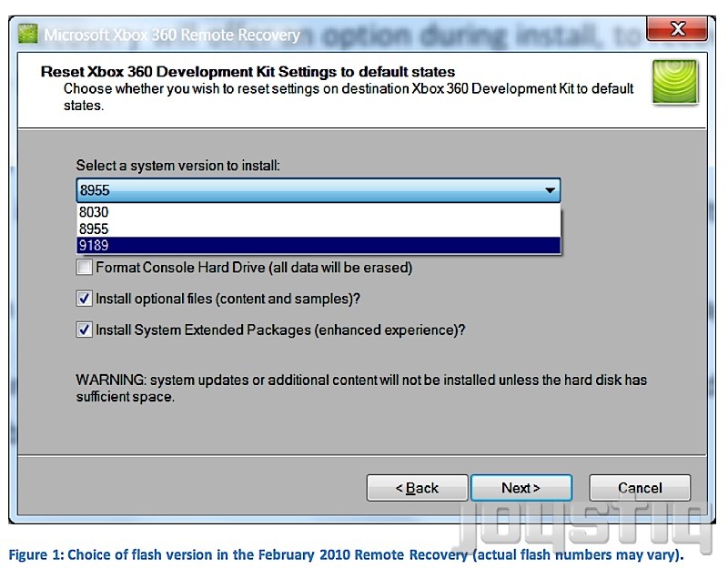Viewport: 728px width, 579px height.
Task: Go to previous step with Back button
Action: point(417,488)
